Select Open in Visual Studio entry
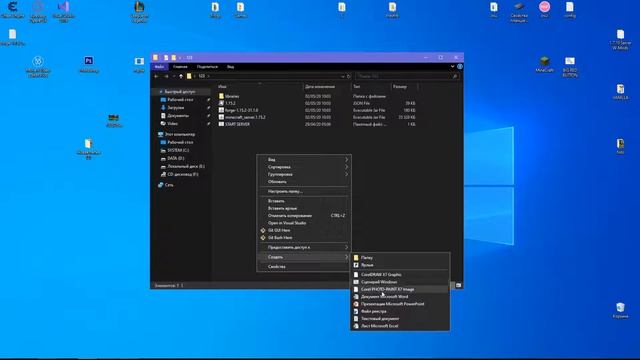Image resolution: width=640 pixels, height=360 pixels. pyautogui.click(x=304, y=223)
